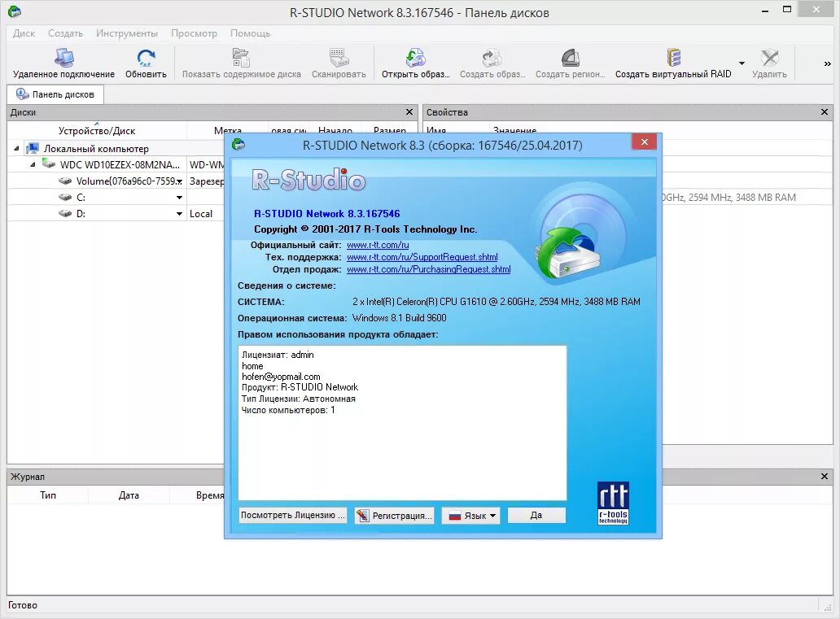Collapse the WDC WD10EZEX disk node
Image resolution: width=840 pixels, height=619 pixels.
click(x=33, y=164)
